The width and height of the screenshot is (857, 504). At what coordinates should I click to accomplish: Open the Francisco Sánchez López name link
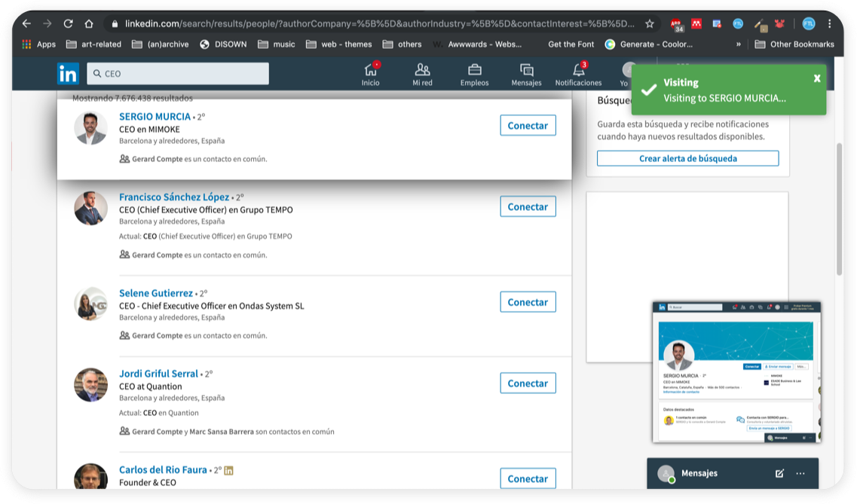click(174, 197)
